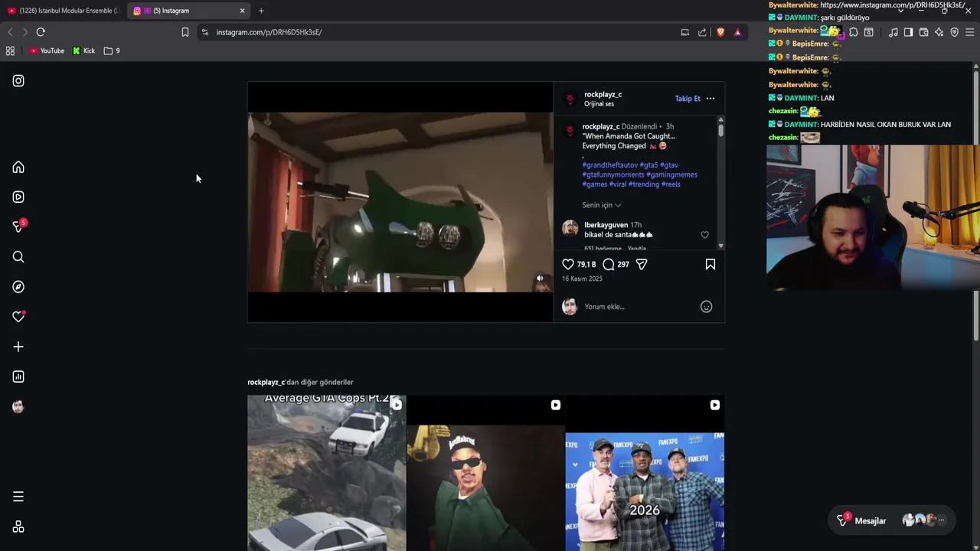The height and width of the screenshot is (551, 980).
Task: Open Meta apps icon at sidebar bottom
Action: pos(18,527)
